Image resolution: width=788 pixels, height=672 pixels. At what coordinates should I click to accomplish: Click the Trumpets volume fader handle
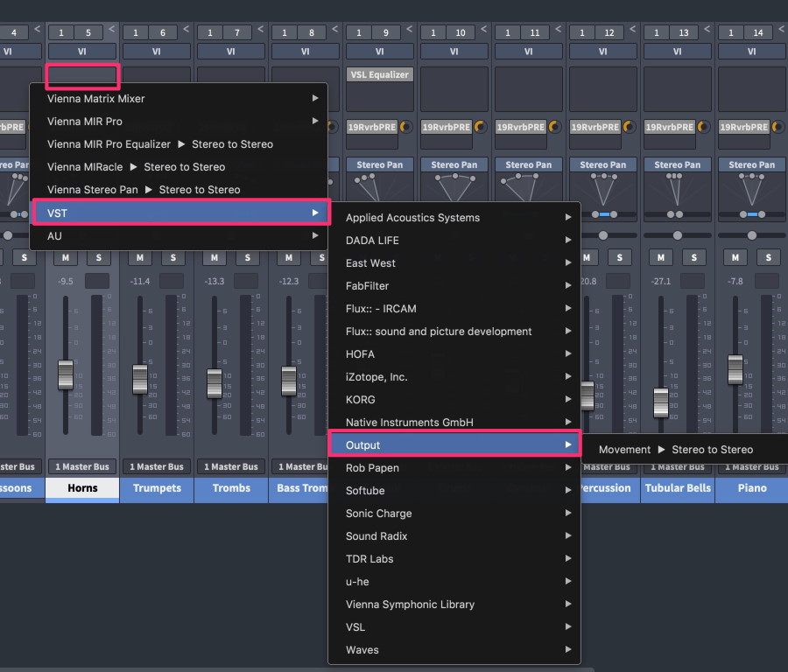click(140, 379)
